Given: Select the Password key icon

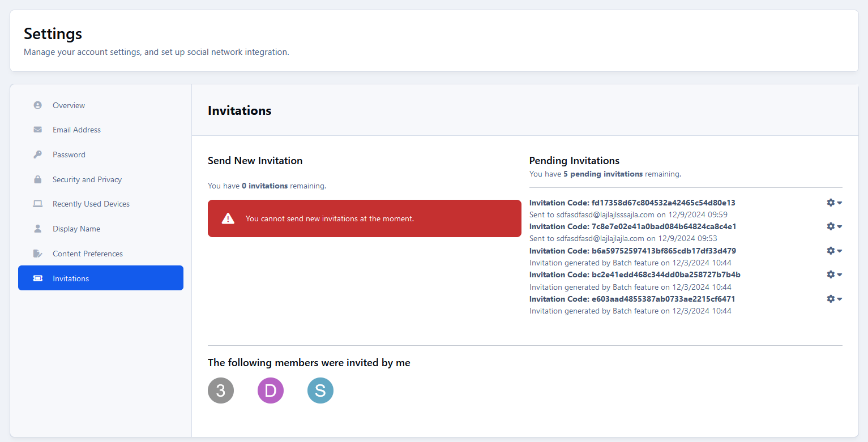Looking at the screenshot, I should click(37, 154).
